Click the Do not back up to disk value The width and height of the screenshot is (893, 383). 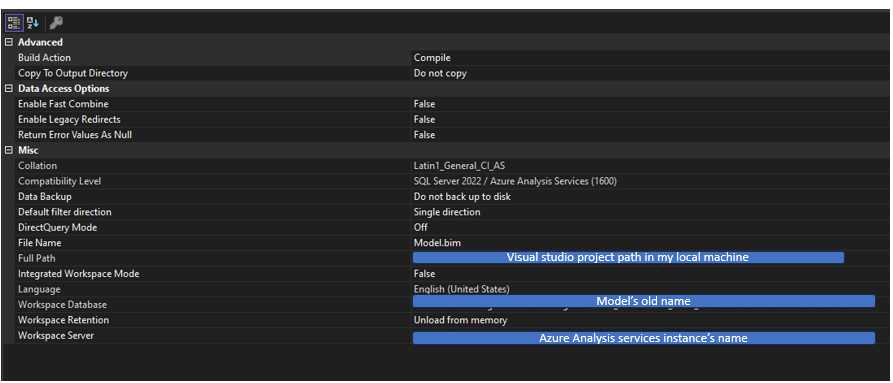462,196
